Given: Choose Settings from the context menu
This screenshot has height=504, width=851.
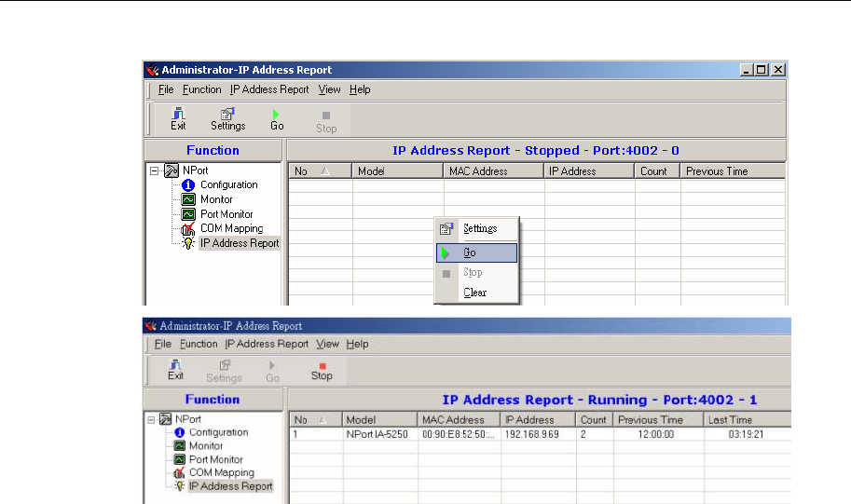Looking at the screenshot, I should [x=476, y=228].
